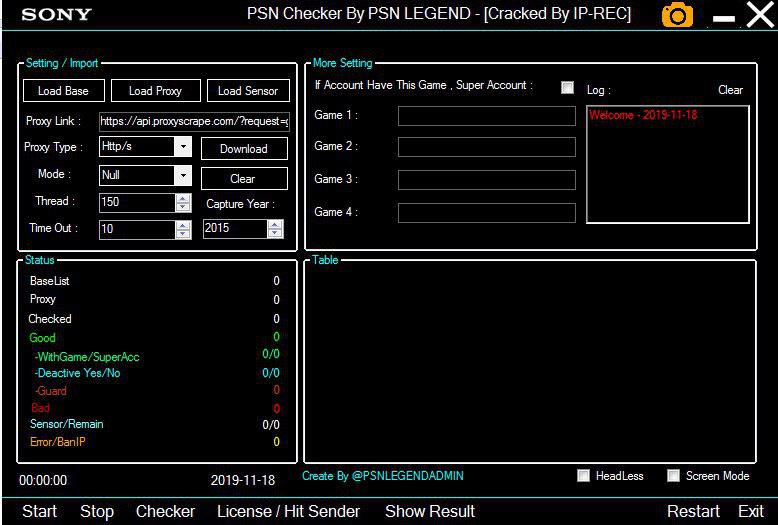The height and width of the screenshot is (525, 778).
Task: Open the Mode dropdown showing Null
Action: (183, 176)
